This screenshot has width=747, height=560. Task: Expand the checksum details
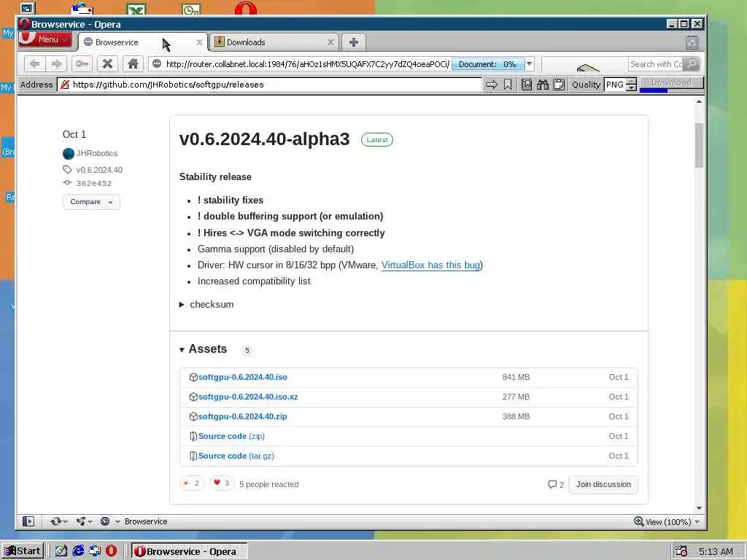(x=206, y=304)
